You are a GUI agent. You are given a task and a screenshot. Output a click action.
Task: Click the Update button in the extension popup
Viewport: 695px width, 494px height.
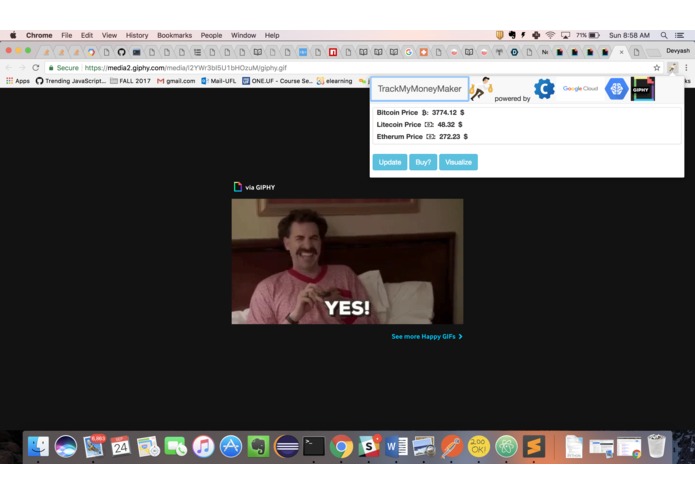pos(390,162)
